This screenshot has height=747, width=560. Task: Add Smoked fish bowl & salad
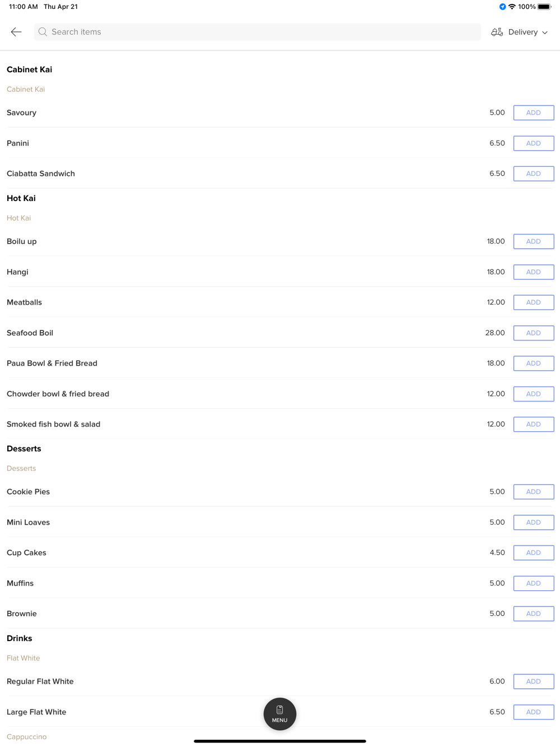coord(534,424)
